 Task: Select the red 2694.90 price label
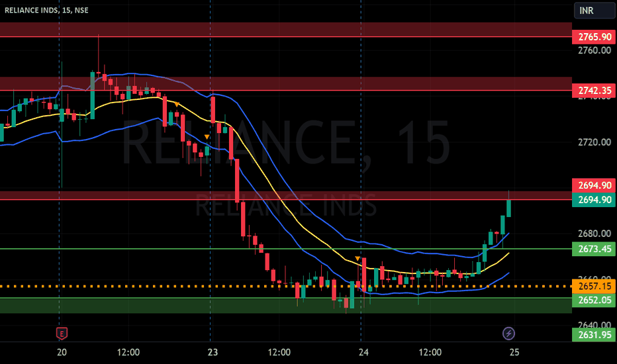point(594,185)
